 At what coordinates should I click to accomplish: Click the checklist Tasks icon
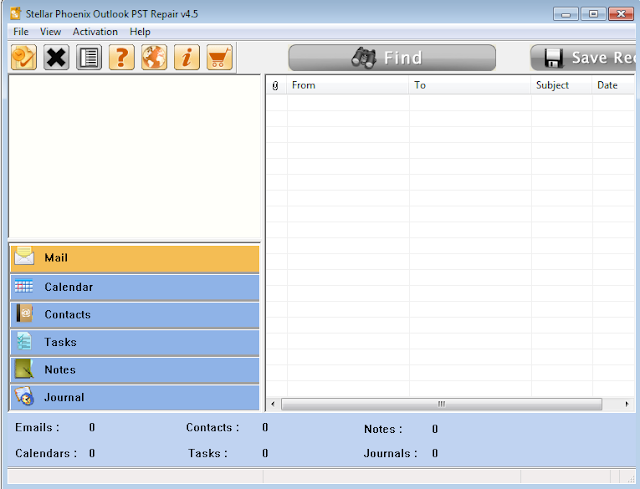click(x=24, y=341)
